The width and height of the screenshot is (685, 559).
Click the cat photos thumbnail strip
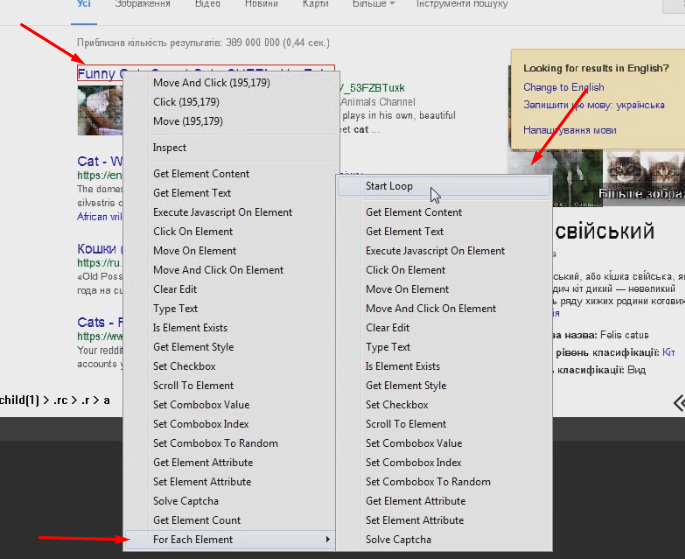click(x=638, y=172)
